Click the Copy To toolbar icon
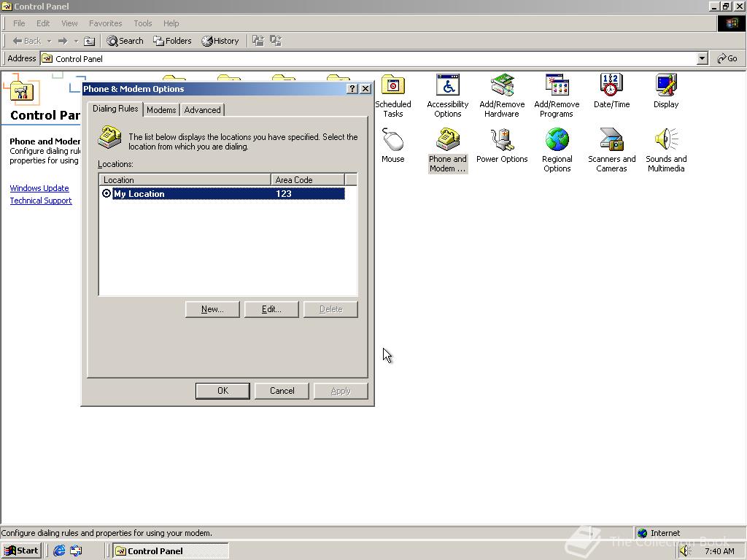This screenshot has height=560, width=747. (x=276, y=41)
